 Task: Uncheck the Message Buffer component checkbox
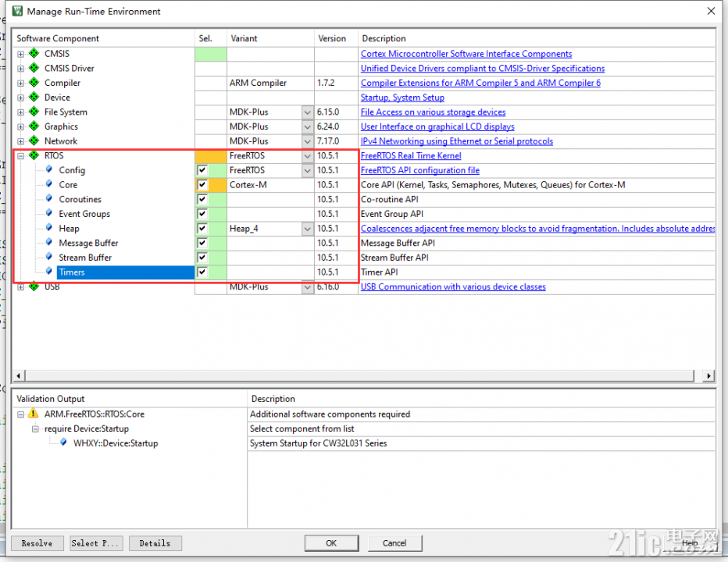[x=202, y=243]
